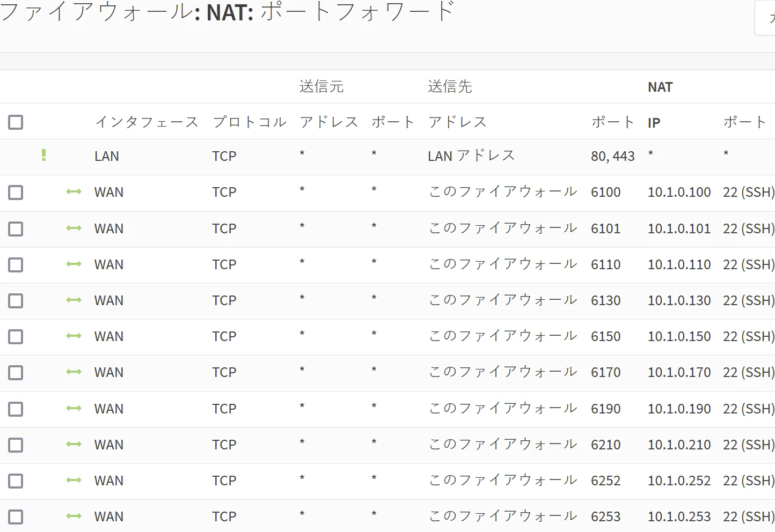Click destination port 6190
The width and height of the screenshot is (775, 532).
tap(605, 409)
